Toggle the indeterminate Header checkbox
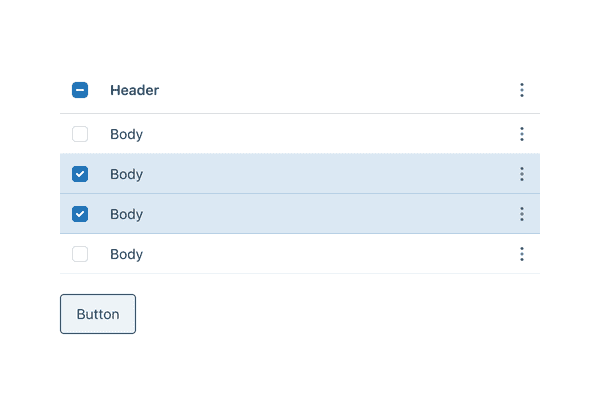600x400 pixels. point(80,90)
